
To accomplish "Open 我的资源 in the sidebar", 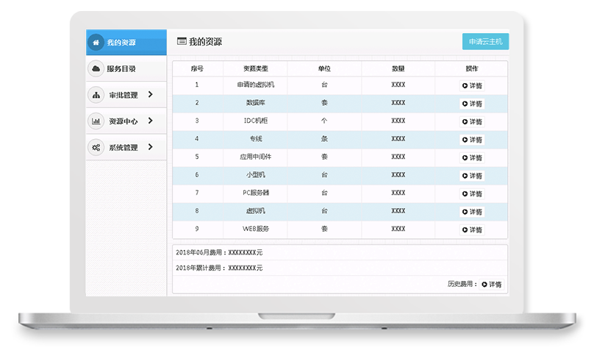I will coord(126,43).
